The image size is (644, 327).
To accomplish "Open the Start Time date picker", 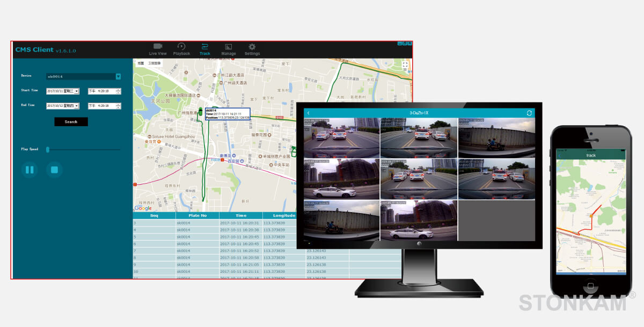I will [77, 91].
